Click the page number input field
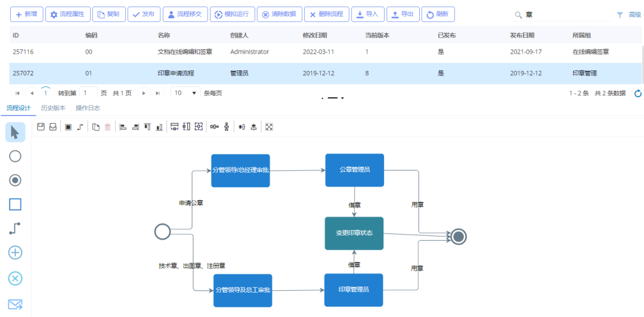The image size is (644, 317). [x=88, y=93]
